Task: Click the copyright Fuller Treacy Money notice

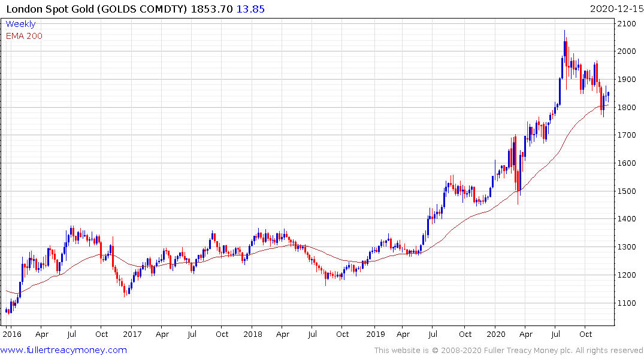Action: pos(509,351)
